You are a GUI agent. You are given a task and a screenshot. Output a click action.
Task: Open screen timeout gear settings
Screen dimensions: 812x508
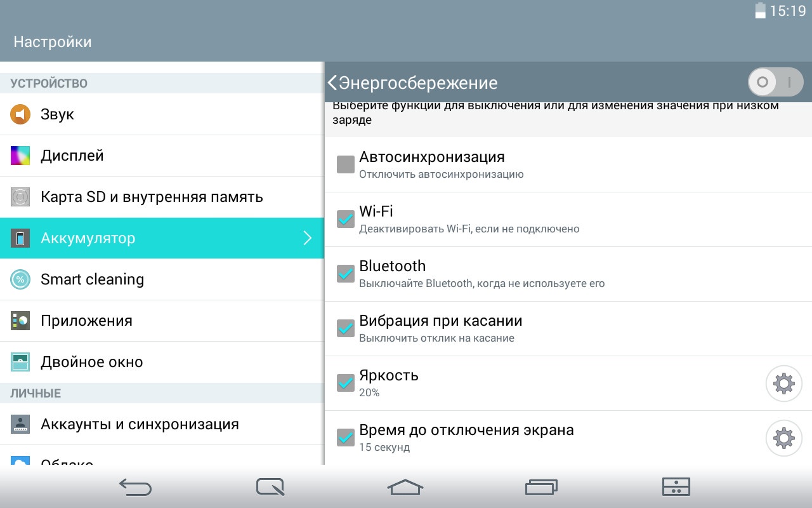784,438
